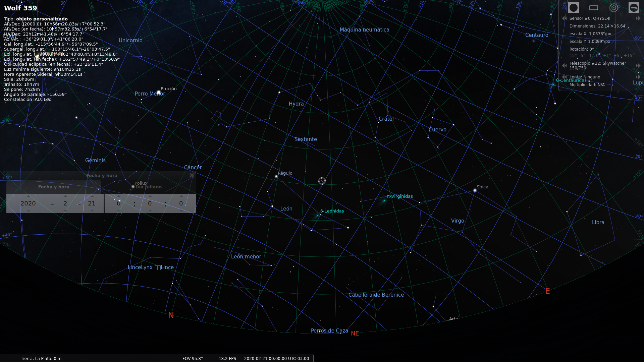Screen dimensions: 644x362
Task: Click the month field showing 2
Action: pos(65,203)
